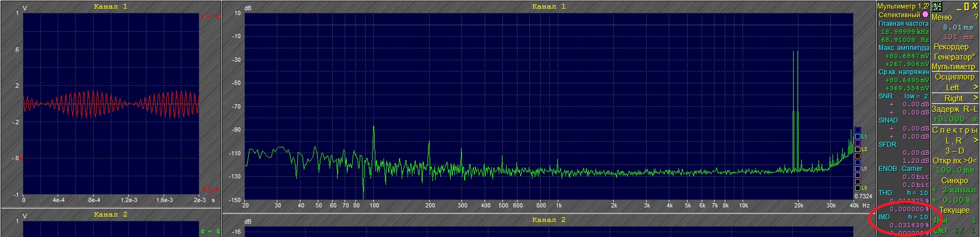Click the SNR low = 2 row

pyautogui.click(x=904, y=96)
